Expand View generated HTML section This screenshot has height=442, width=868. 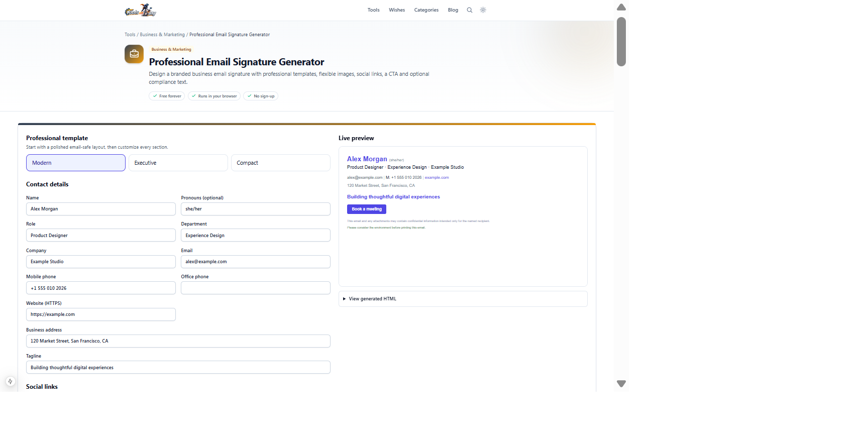coord(463,299)
